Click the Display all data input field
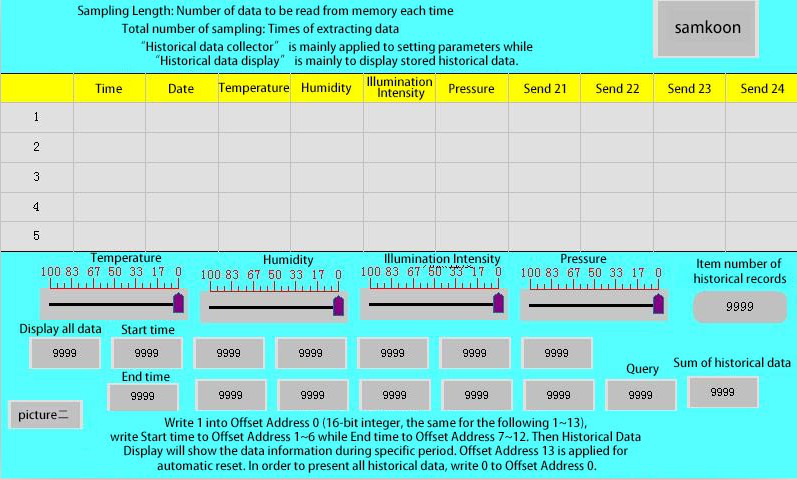The width and height of the screenshot is (797, 480). coord(65,353)
